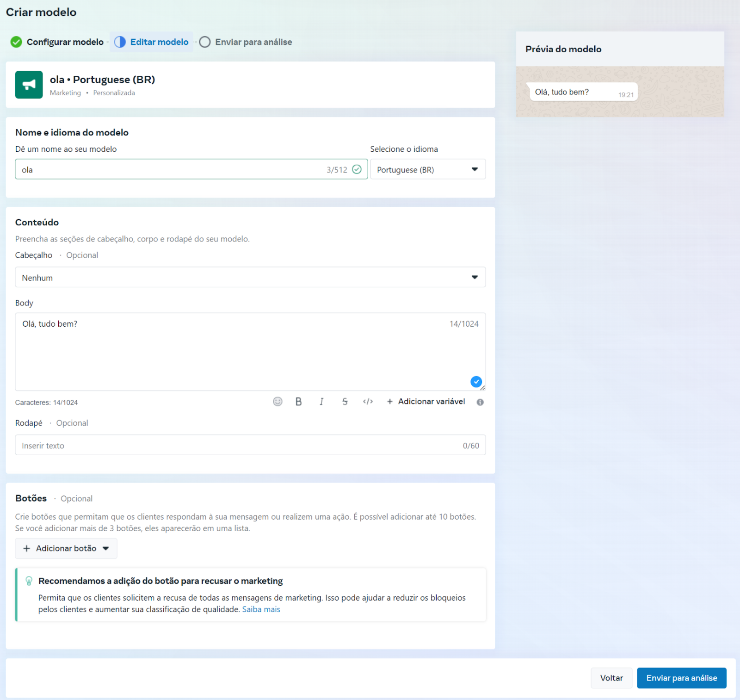Click the 'ola • Portuguese (BR)' title
The height and width of the screenshot is (700, 740).
102,80
